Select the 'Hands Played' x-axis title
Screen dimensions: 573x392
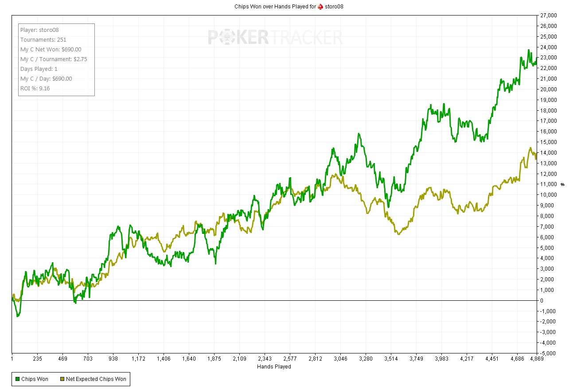274,366
